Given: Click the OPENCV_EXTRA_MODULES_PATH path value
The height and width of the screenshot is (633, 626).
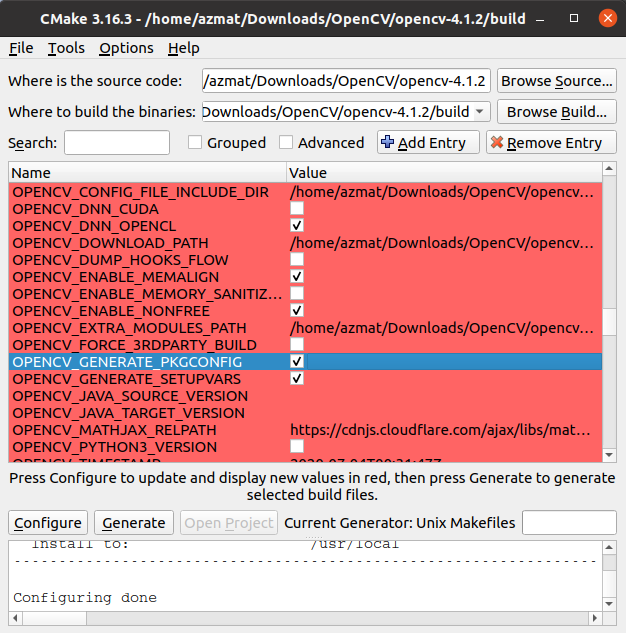Looking at the screenshot, I should [442, 327].
